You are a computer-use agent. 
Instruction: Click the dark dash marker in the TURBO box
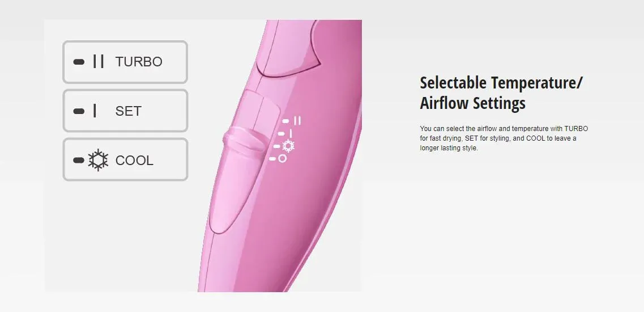(x=78, y=62)
